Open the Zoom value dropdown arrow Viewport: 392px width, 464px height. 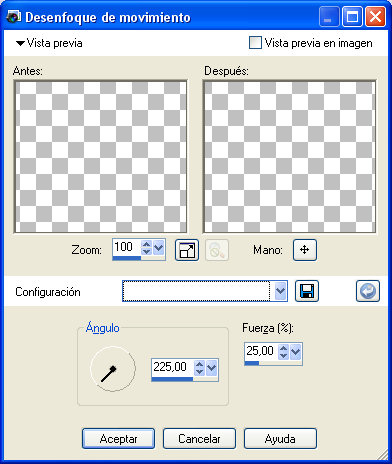click(159, 248)
